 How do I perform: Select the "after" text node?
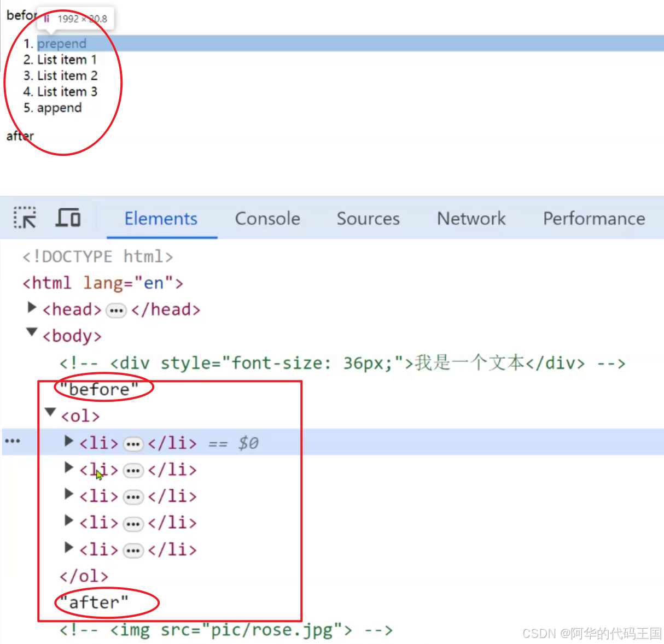pyautogui.click(x=94, y=602)
